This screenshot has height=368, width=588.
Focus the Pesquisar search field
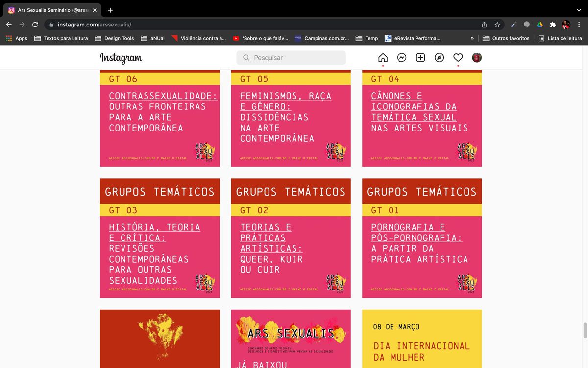pyautogui.click(x=291, y=58)
